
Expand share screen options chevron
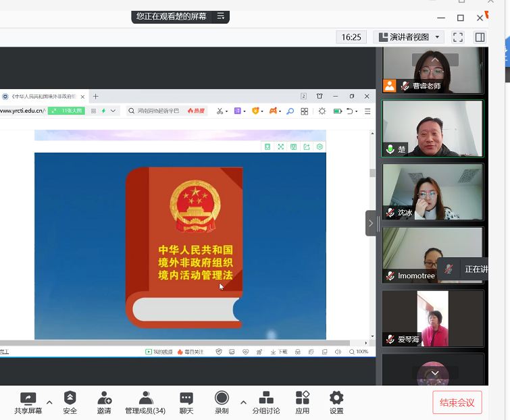click(49, 402)
